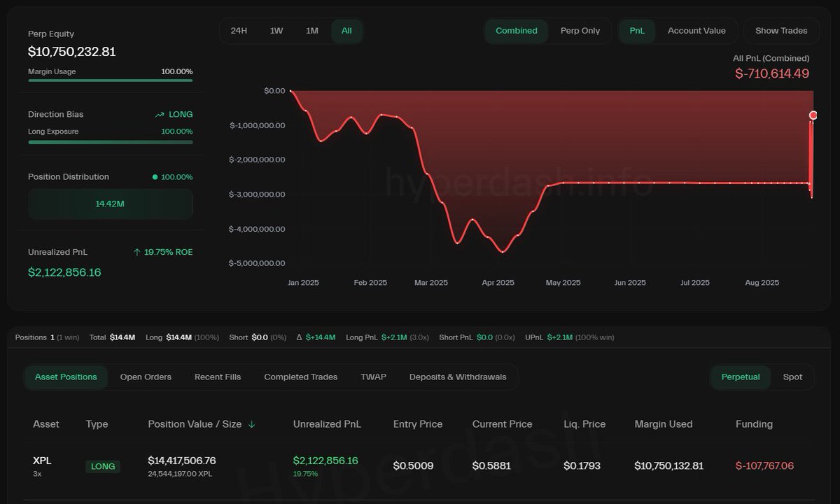Image resolution: width=840 pixels, height=504 pixels.
Task: Switch the chart range to 1W
Action: tap(276, 31)
